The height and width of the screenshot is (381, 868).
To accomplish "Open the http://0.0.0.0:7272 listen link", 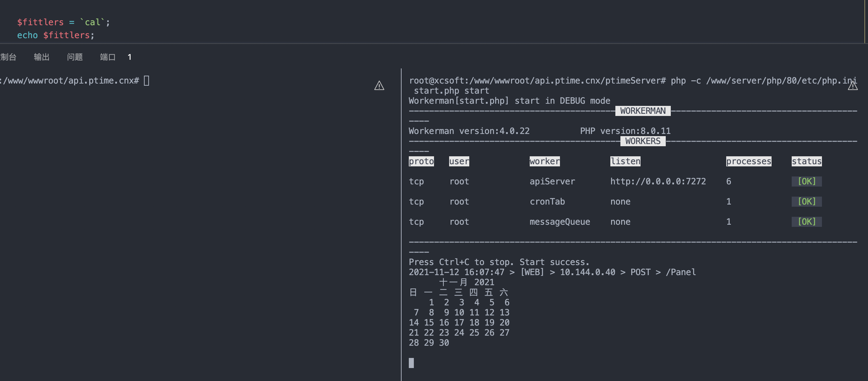I will point(658,181).
